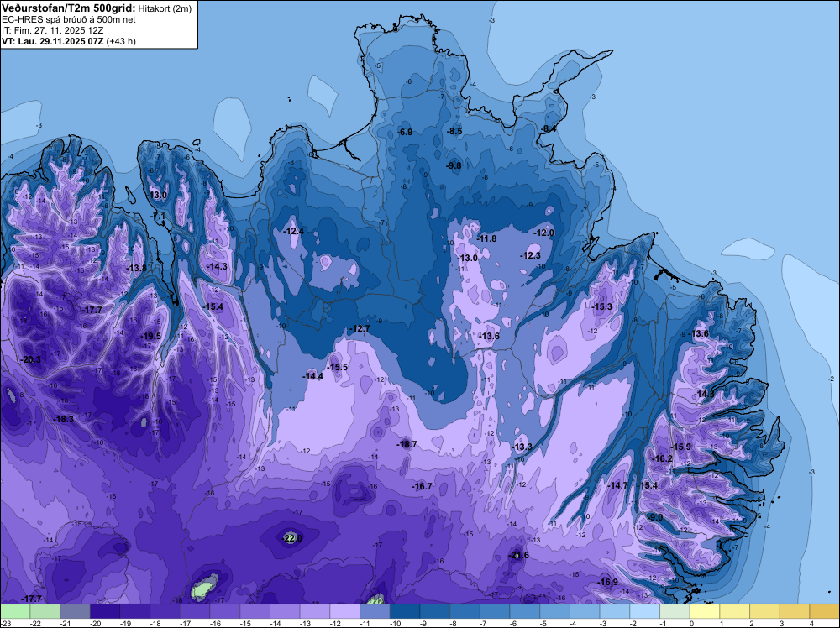840x628 pixels.
Task: Click the -8.4 temperature value
Action: click(x=548, y=128)
